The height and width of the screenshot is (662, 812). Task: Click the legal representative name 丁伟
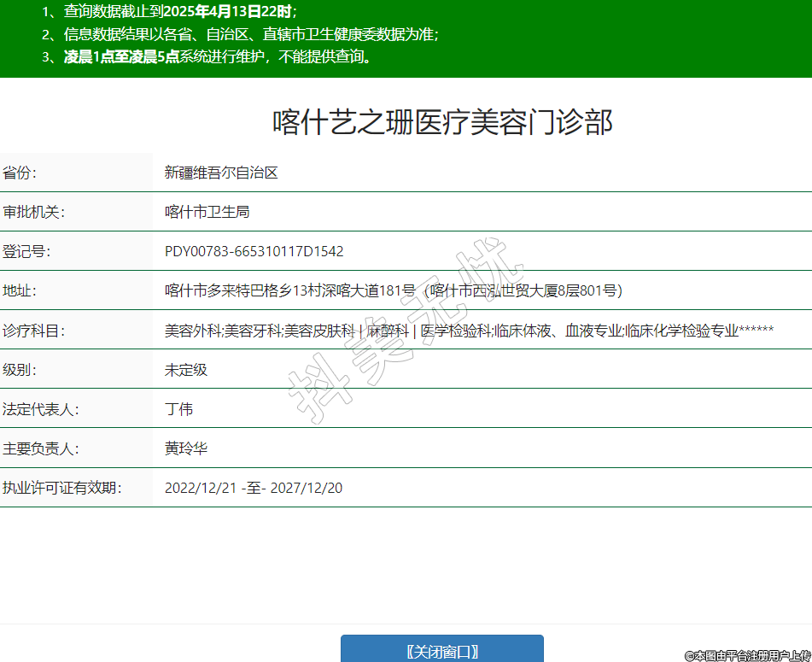point(178,409)
